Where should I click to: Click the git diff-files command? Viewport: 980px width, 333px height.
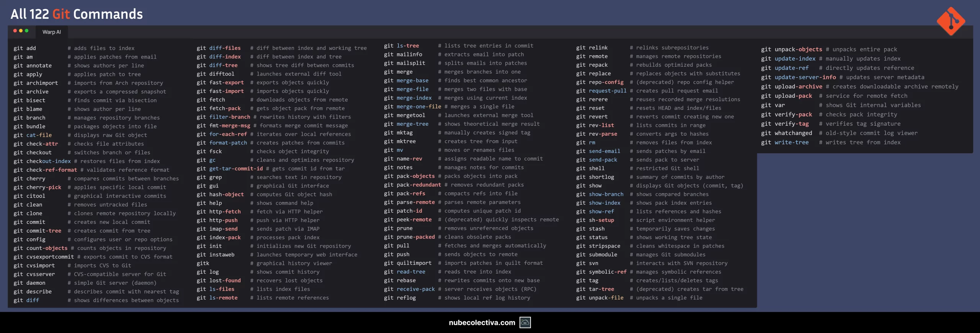(219, 48)
